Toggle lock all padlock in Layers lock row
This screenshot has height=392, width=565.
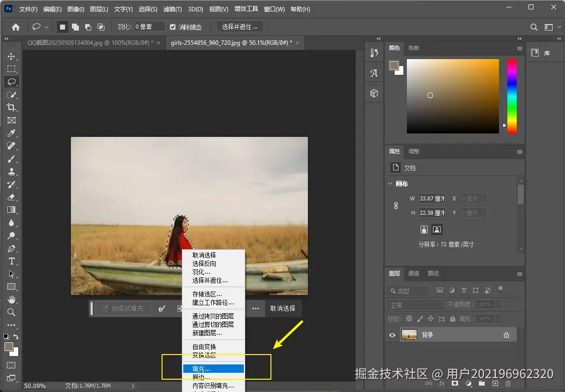click(x=453, y=319)
